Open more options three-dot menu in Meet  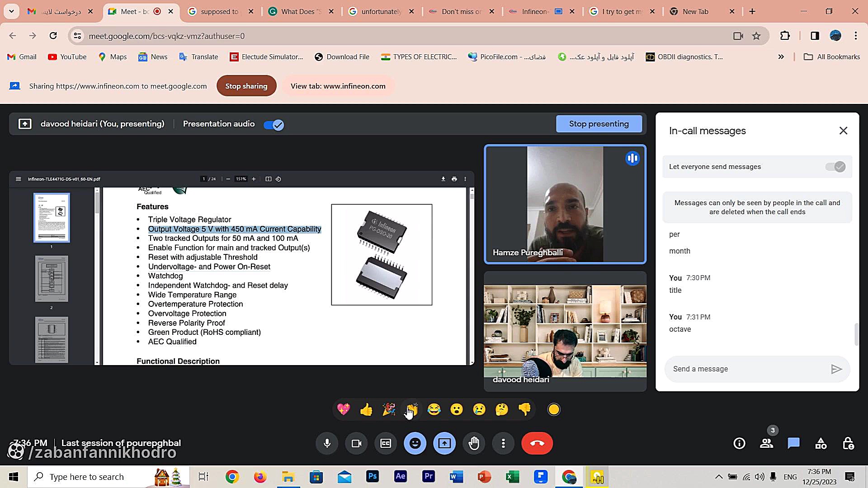coord(503,443)
